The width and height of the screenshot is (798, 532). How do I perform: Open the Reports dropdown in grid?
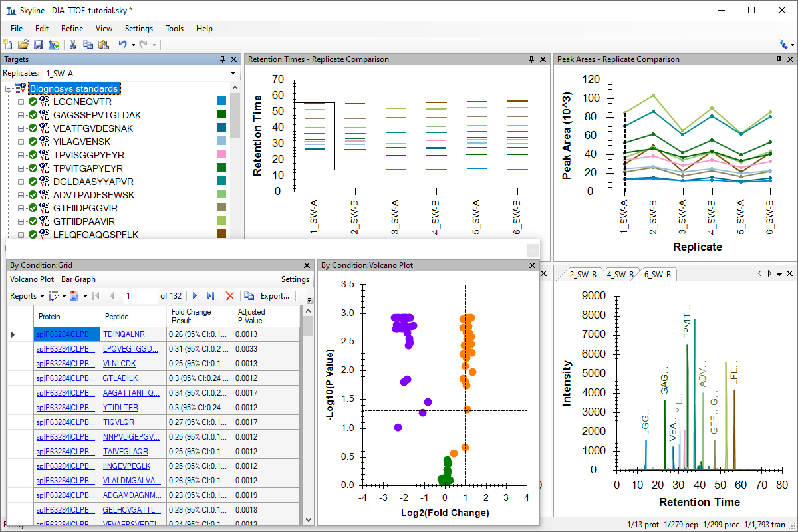click(27, 296)
